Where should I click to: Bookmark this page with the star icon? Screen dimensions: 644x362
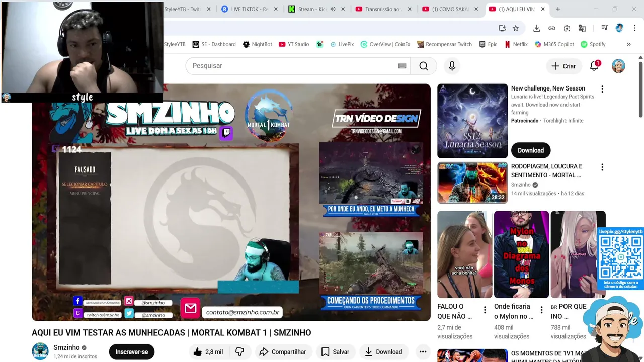pyautogui.click(x=516, y=28)
